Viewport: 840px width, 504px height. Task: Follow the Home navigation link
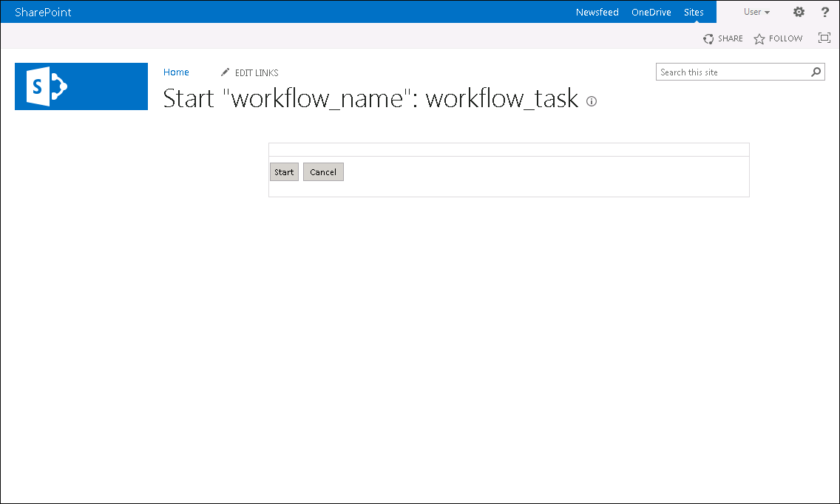(x=176, y=72)
